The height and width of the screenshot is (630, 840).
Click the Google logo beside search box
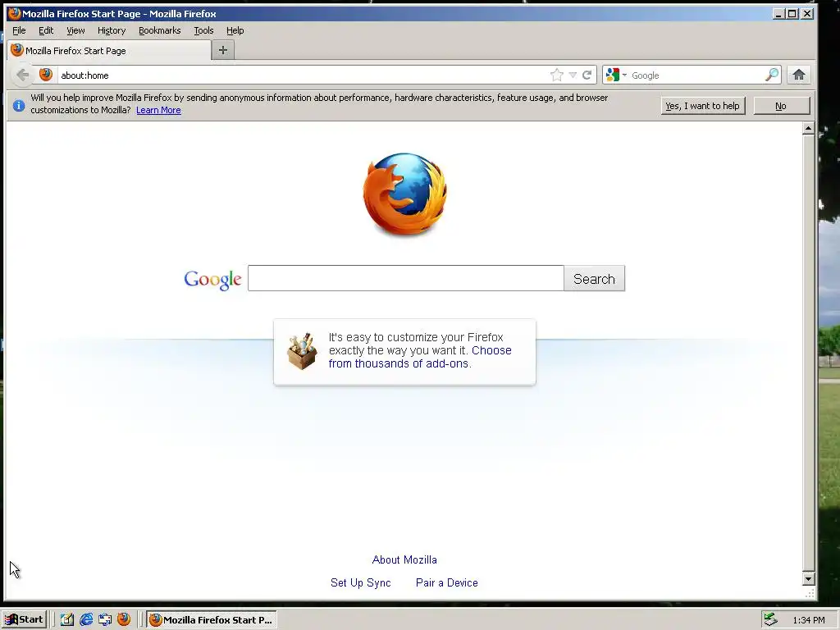(212, 279)
